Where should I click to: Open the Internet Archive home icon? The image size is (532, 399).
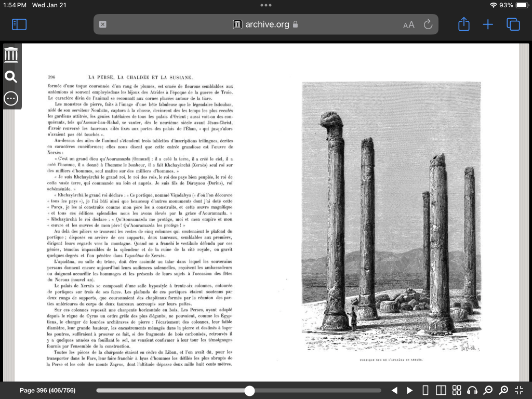11,55
